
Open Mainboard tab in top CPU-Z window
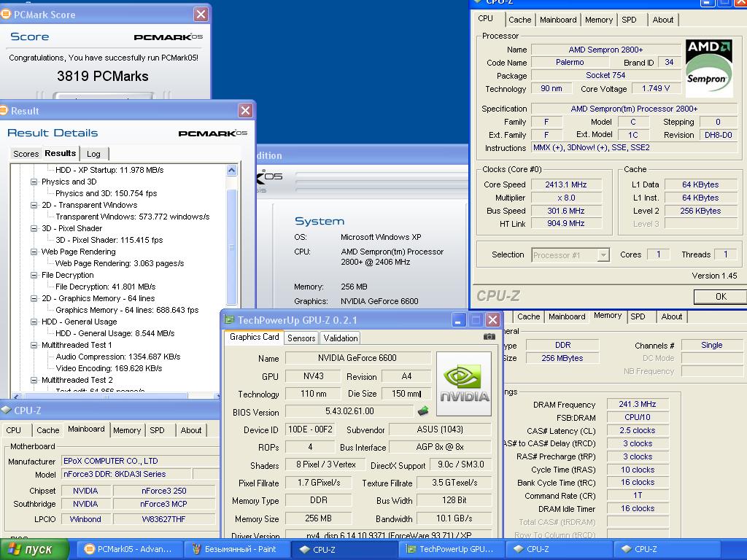(x=558, y=20)
